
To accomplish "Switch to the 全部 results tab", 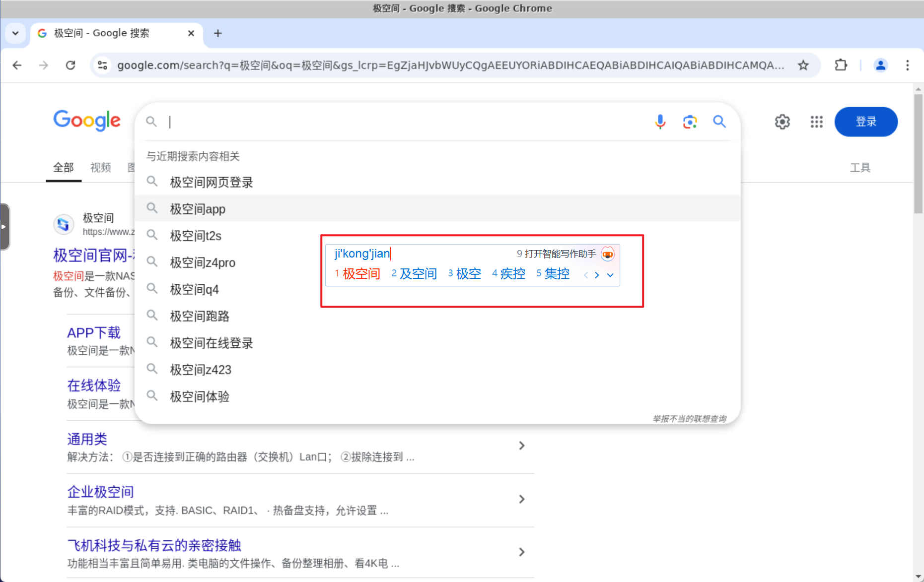I will [64, 168].
